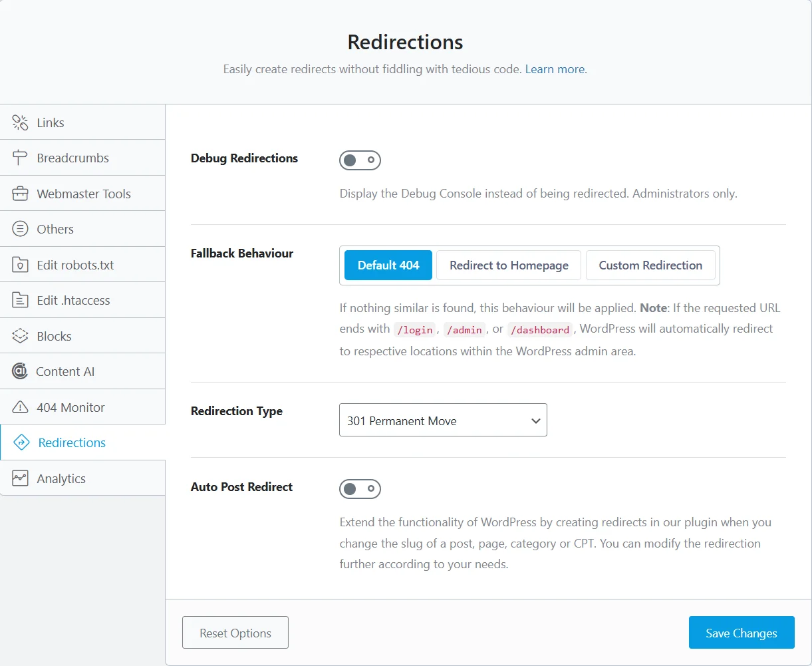The width and height of the screenshot is (812, 666).
Task: Enable the Debug Redirections toggle
Action: pyautogui.click(x=360, y=160)
